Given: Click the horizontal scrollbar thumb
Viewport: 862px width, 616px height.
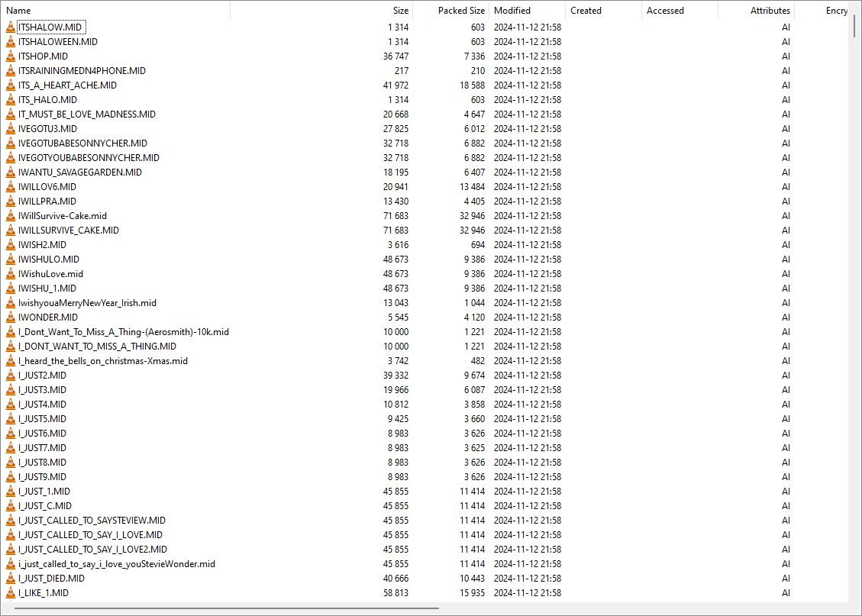Looking at the screenshot, I should coord(227,608).
